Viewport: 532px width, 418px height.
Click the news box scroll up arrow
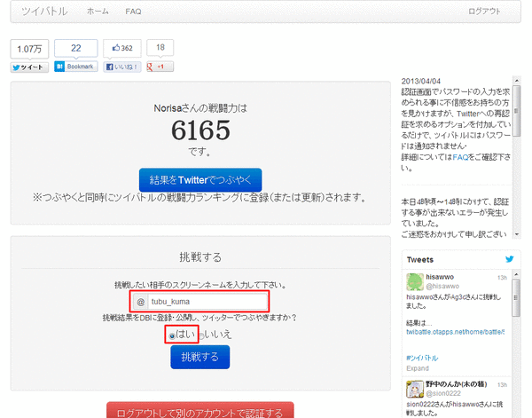(x=517, y=81)
